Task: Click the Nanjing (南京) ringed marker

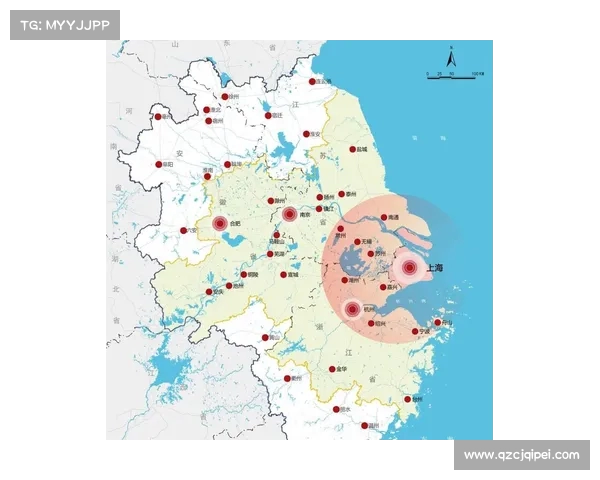Action: tap(290, 214)
